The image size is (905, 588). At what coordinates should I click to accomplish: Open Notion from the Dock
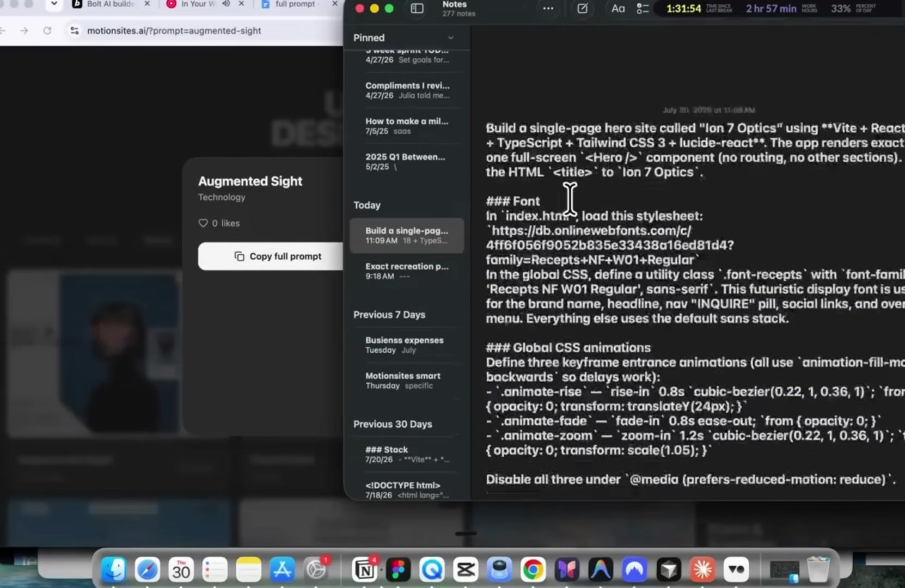click(x=364, y=569)
